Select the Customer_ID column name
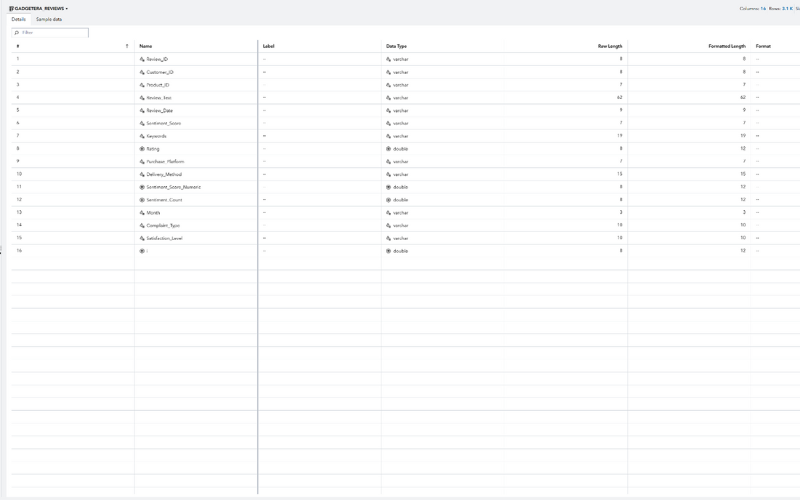This screenshot has width=800, height=500. [160, 72]
